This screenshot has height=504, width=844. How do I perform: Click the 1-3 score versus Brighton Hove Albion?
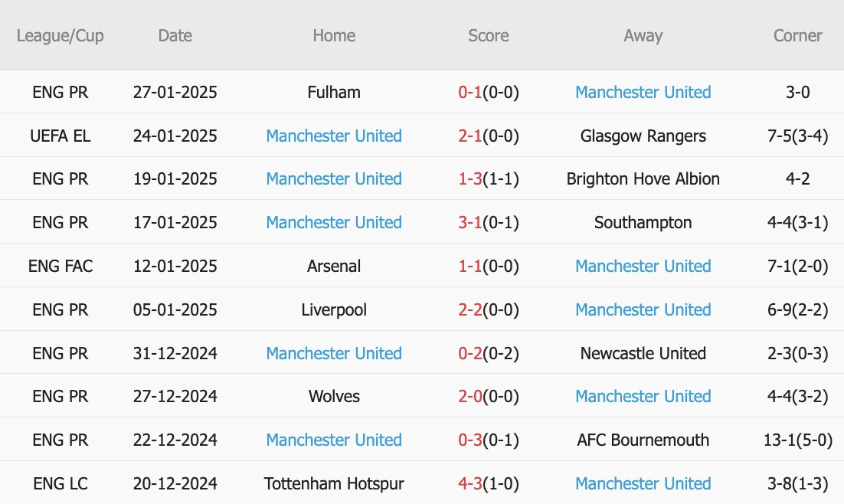470,178
